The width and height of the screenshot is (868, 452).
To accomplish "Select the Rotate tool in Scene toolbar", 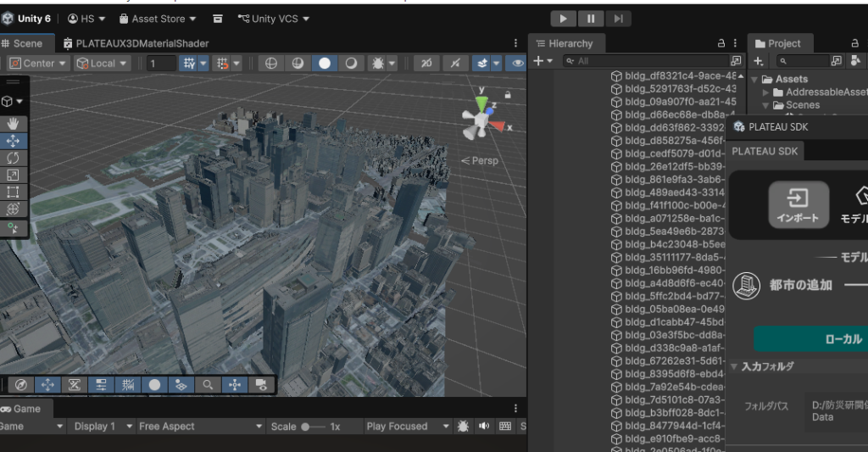I will [13, 158].
